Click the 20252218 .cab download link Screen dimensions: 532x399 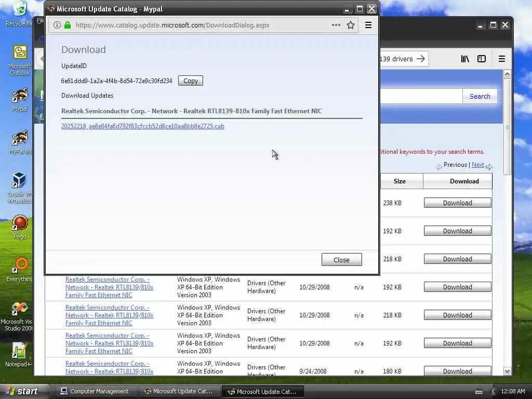coord(142,126)
